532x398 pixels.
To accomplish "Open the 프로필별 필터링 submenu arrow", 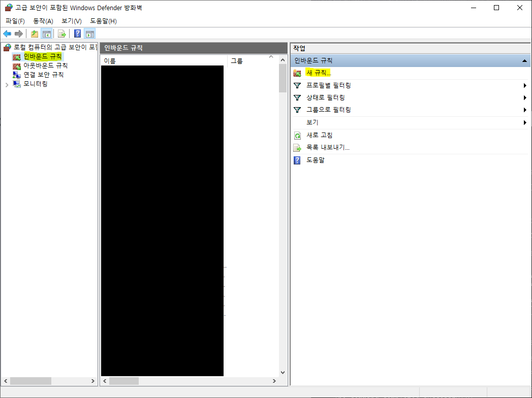I will pyautogui.click(x=525, y=85).
